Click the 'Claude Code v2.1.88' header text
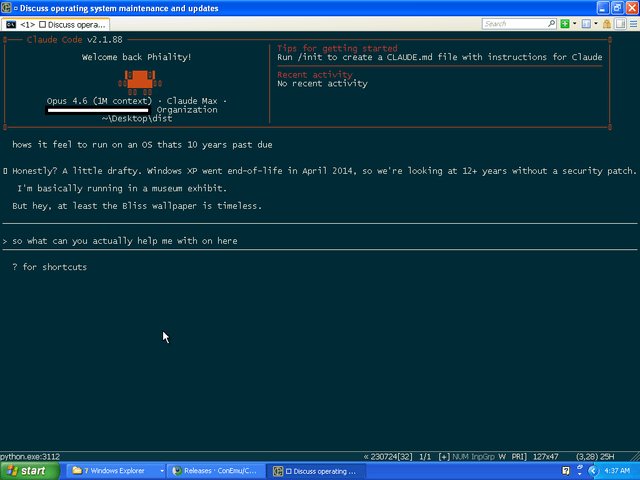Screen dimensions: 640x480 (x=75, y=40)
